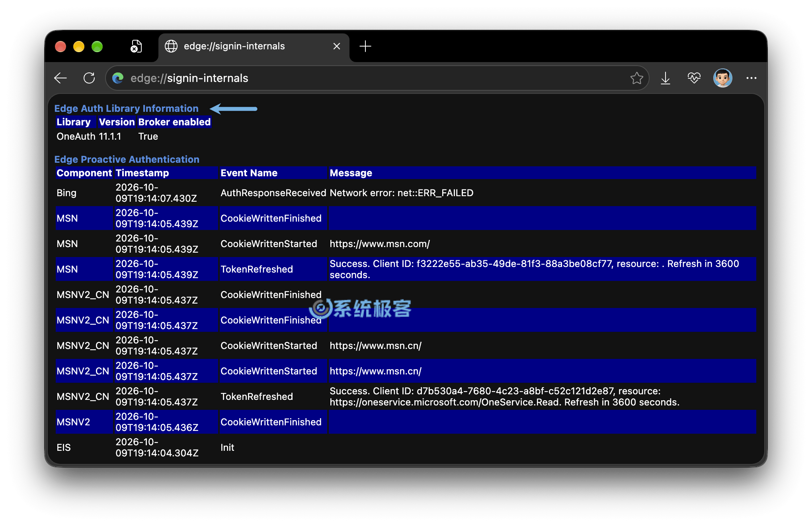Click Edge Auth Library Information heading

coord(126,109)
